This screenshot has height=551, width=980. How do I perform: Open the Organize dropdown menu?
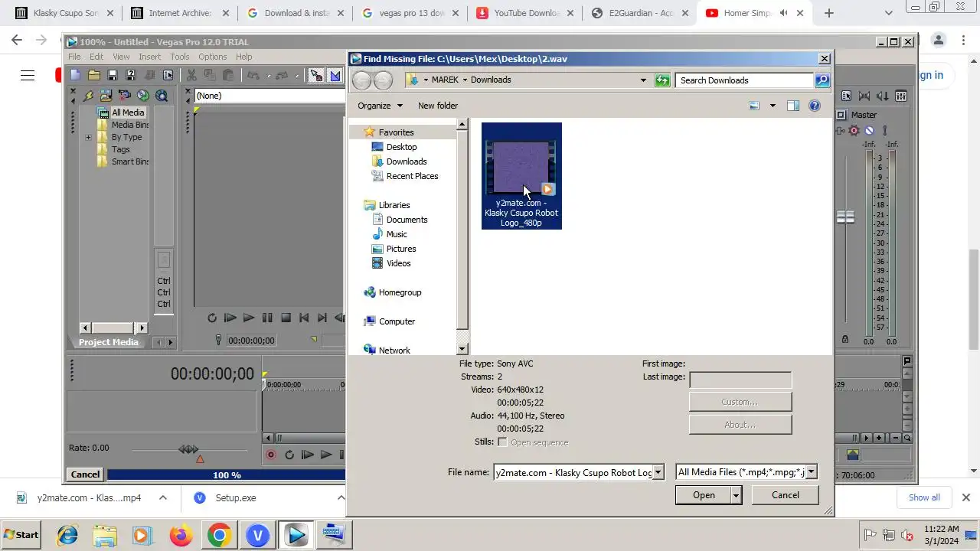click(380, 106)
